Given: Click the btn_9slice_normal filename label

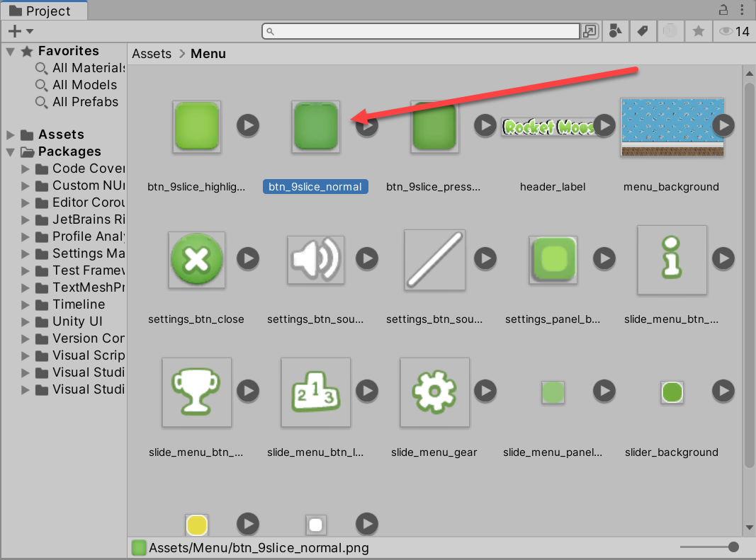Looking at the screenshot, I should point(315,187).
